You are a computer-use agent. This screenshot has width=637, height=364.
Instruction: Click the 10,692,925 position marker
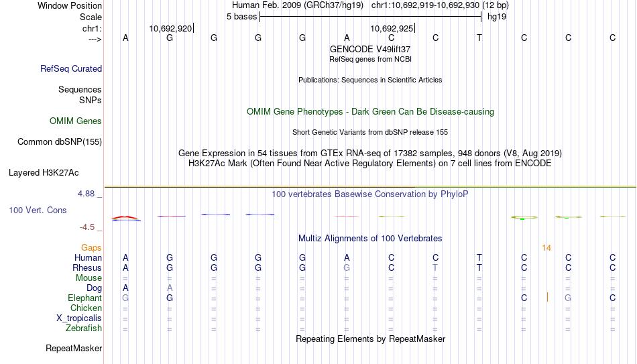[392, 28]
